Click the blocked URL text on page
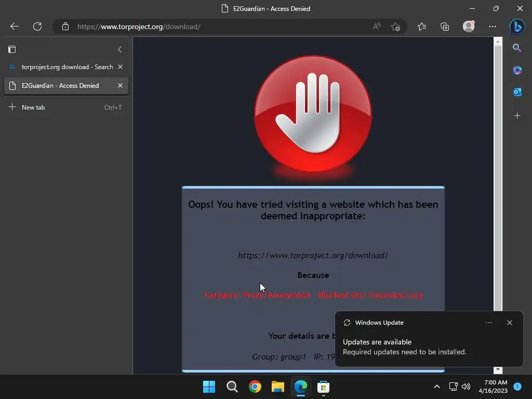 pos(313,255)
